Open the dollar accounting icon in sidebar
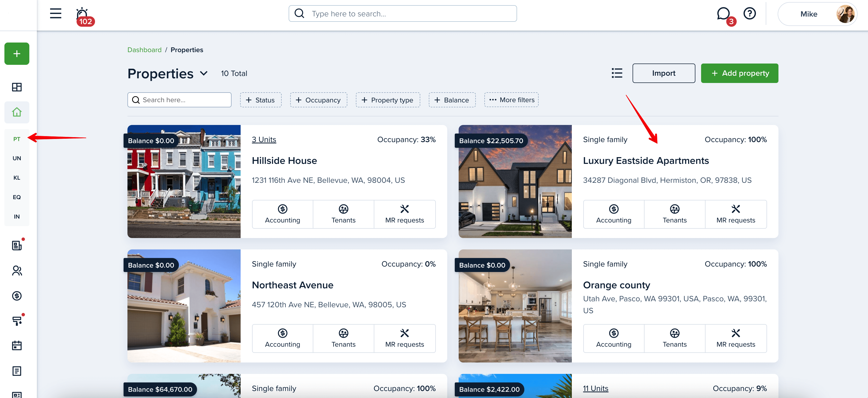The image size is (868, 398). (17, 296)
